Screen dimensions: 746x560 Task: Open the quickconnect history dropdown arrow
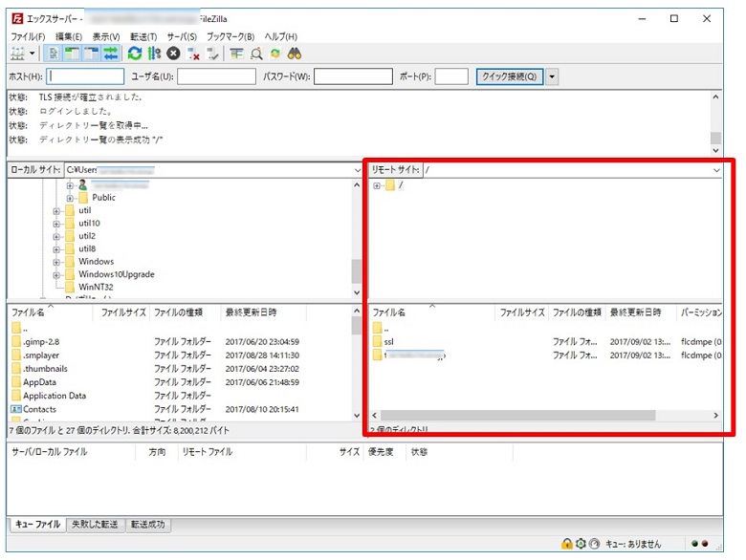(x=552, y=77)
